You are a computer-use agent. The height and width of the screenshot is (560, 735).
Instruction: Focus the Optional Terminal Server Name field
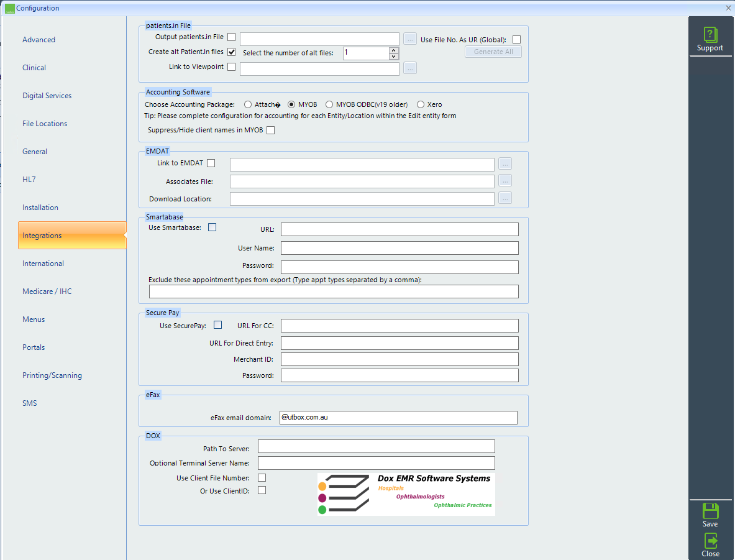pos(377,463)
